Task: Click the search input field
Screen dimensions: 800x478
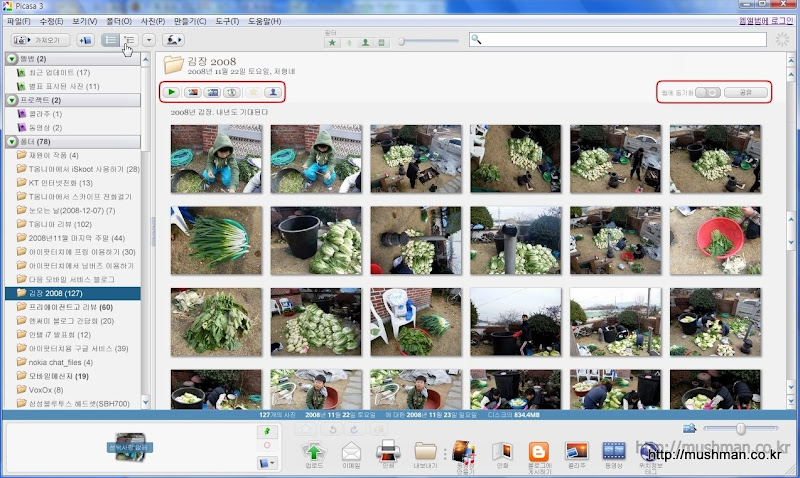Action: point(618,40)
